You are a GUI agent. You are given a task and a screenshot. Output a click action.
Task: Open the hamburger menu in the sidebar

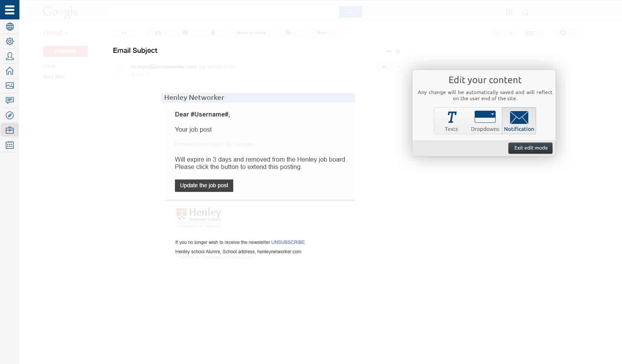coord(10,10)
